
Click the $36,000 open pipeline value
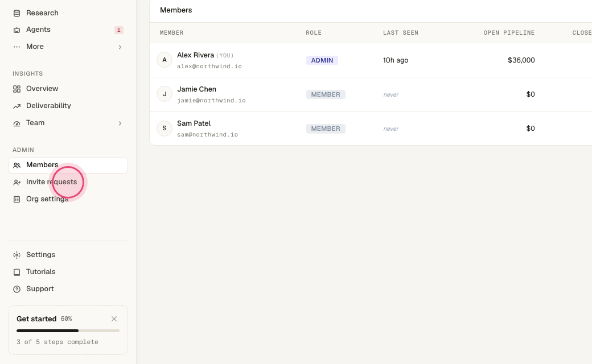(521, 60)
